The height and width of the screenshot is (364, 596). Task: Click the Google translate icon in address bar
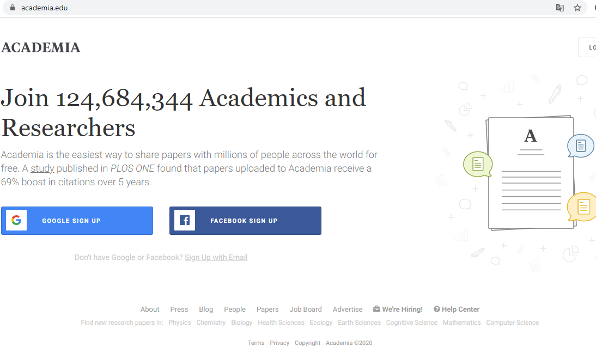coord(559,8)
